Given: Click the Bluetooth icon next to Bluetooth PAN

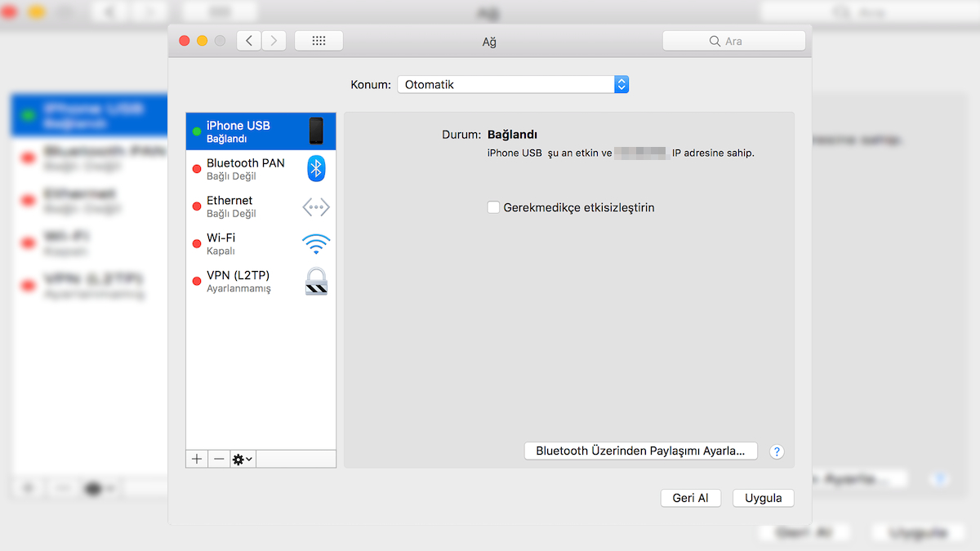Looking at the screenshot, I should (316, 168).
